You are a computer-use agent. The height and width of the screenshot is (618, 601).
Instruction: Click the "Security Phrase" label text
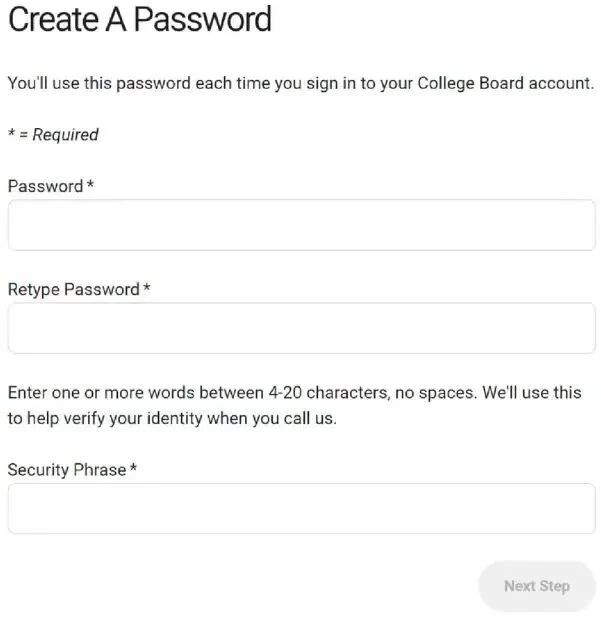tap(67, 469)
